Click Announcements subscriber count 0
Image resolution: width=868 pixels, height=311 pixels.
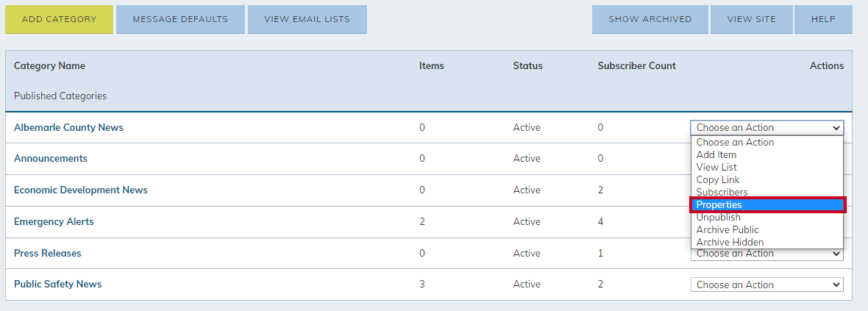pyautogui.click(x=601, y=158)
